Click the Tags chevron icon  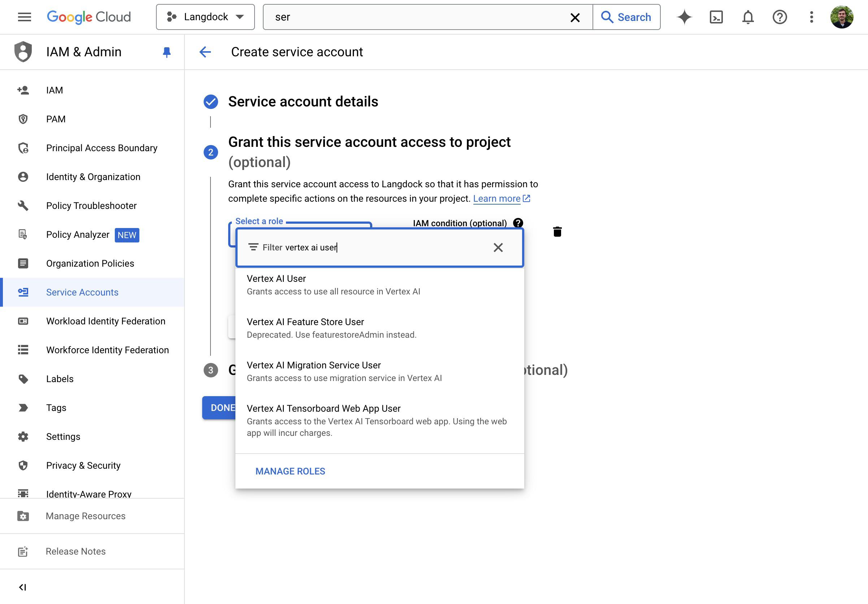pos(23,408)
